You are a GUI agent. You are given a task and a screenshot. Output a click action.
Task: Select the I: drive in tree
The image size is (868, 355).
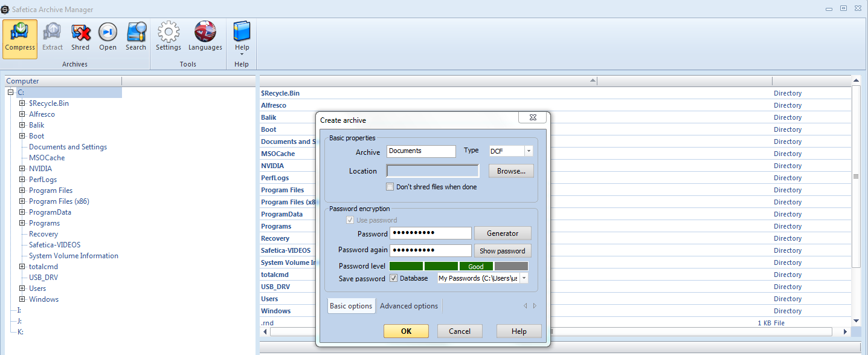pyautogui.click(x=19, y=310)
